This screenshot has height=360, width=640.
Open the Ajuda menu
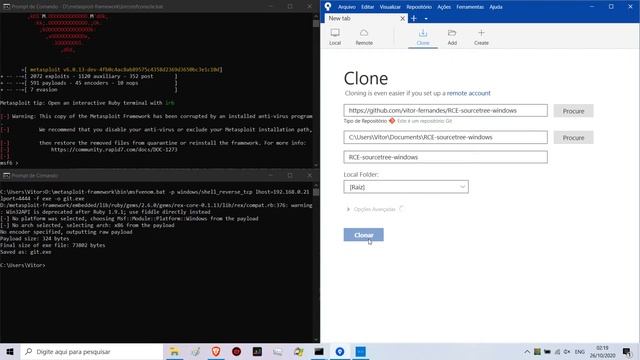(x=496, y=7)
